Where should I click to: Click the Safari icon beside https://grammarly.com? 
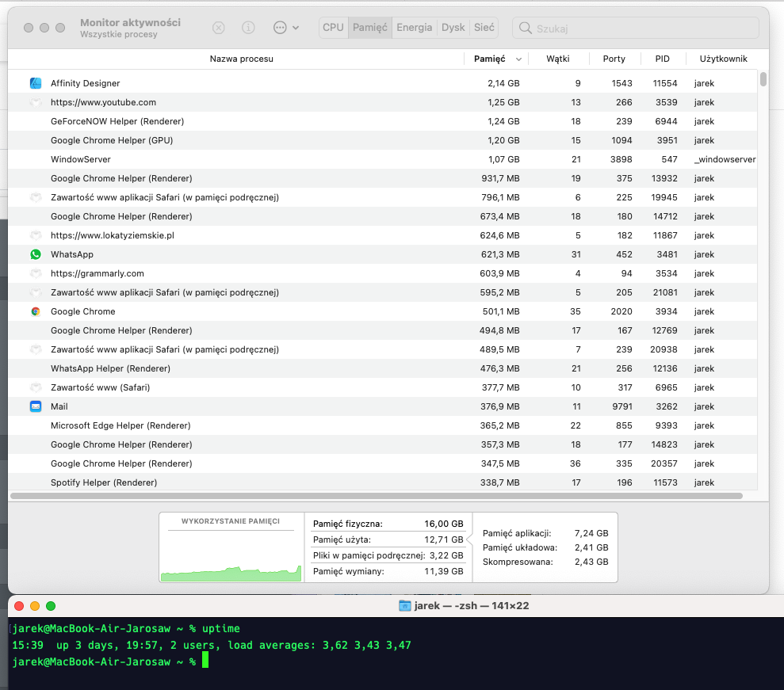tap(36, 273)
